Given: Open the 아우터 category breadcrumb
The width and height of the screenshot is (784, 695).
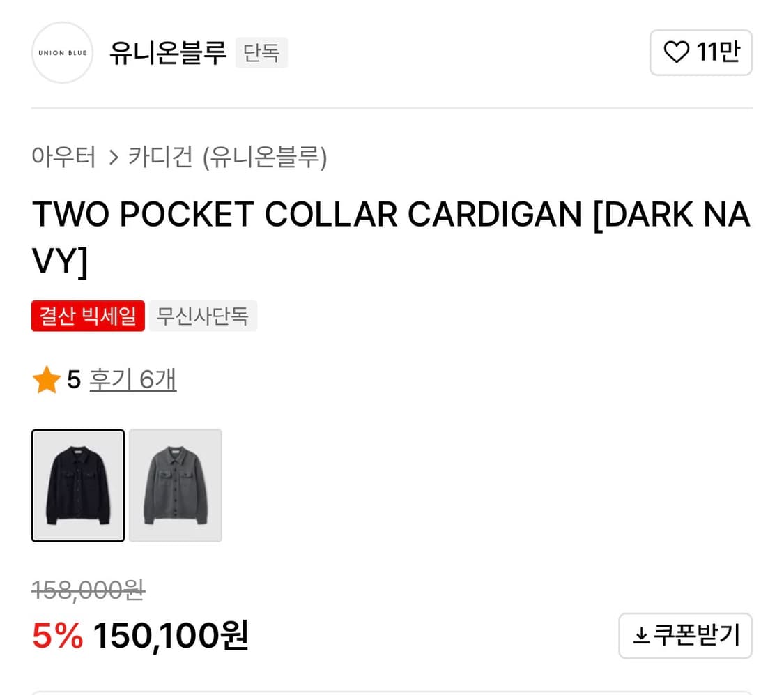Looking at the screenshot, I should click(63, 157).
